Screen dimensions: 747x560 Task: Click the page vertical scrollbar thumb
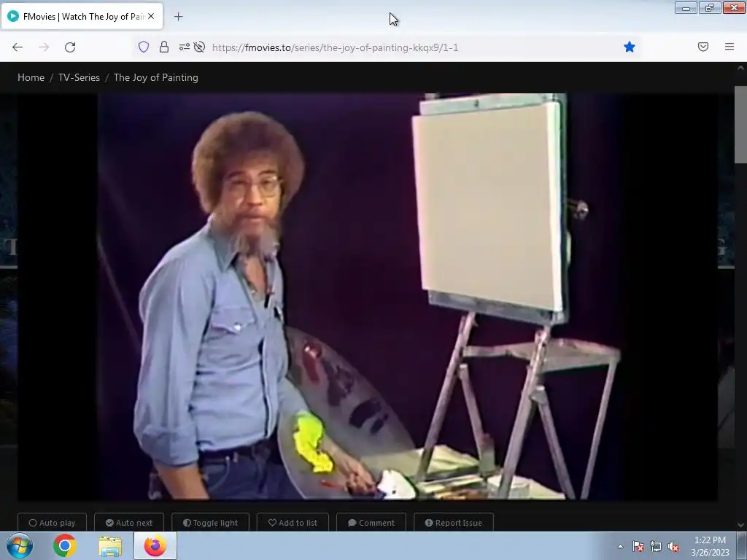(740, 125)
